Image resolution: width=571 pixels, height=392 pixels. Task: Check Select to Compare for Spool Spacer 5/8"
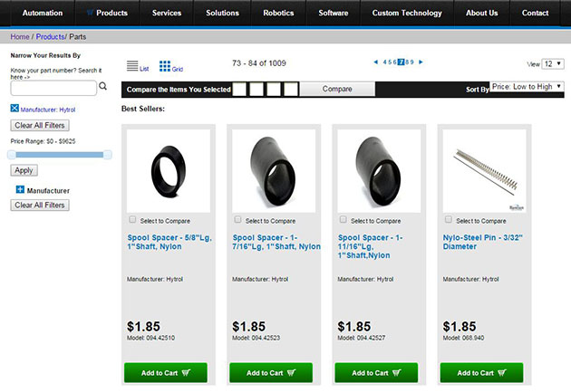[133, 220]
